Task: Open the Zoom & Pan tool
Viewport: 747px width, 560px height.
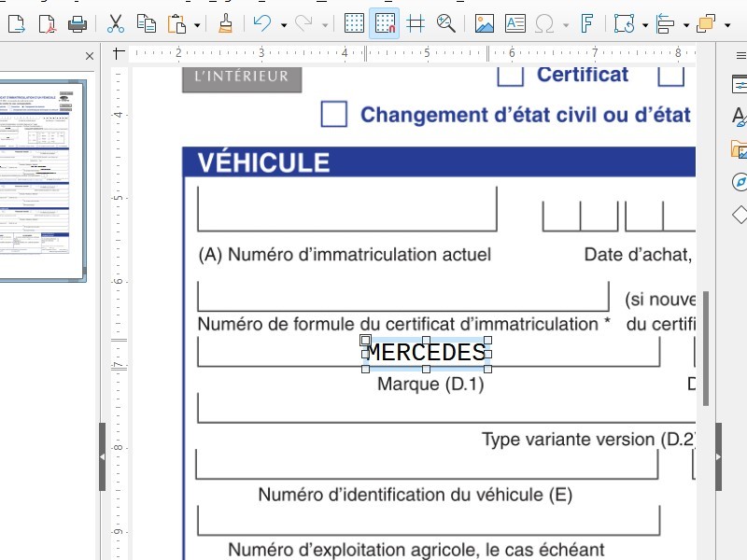Action: 446,23
